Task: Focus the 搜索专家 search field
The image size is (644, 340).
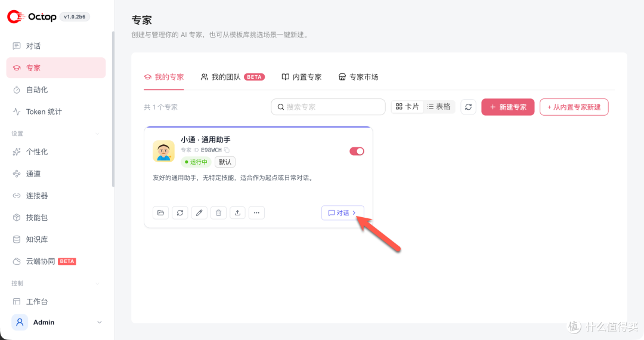Action: click(328, 107)
